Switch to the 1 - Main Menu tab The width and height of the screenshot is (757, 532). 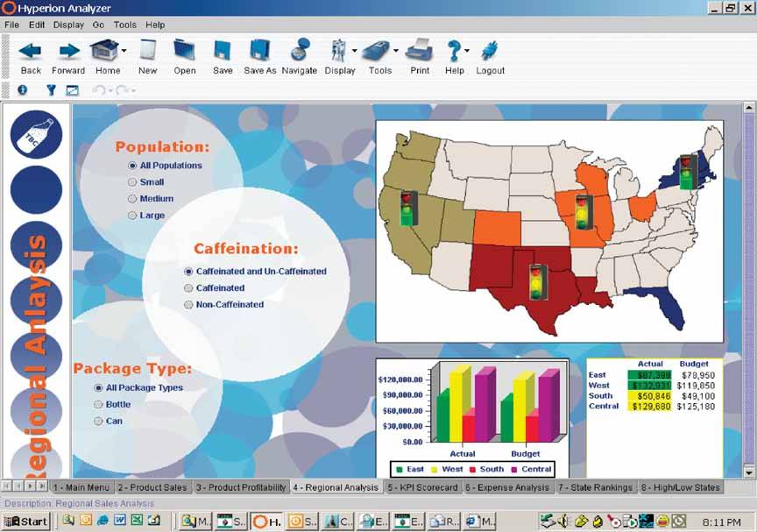[x=81, y=487]
